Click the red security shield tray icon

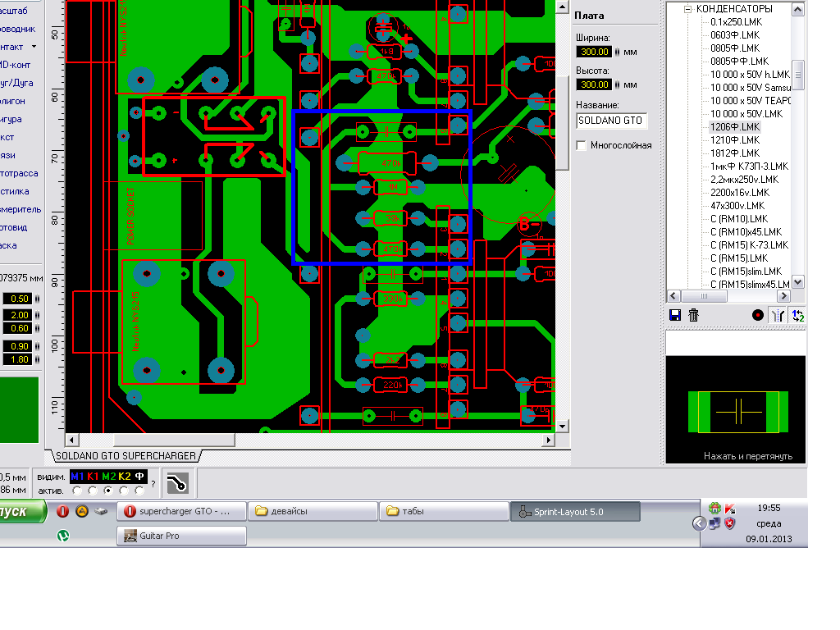tap(729, 523)
